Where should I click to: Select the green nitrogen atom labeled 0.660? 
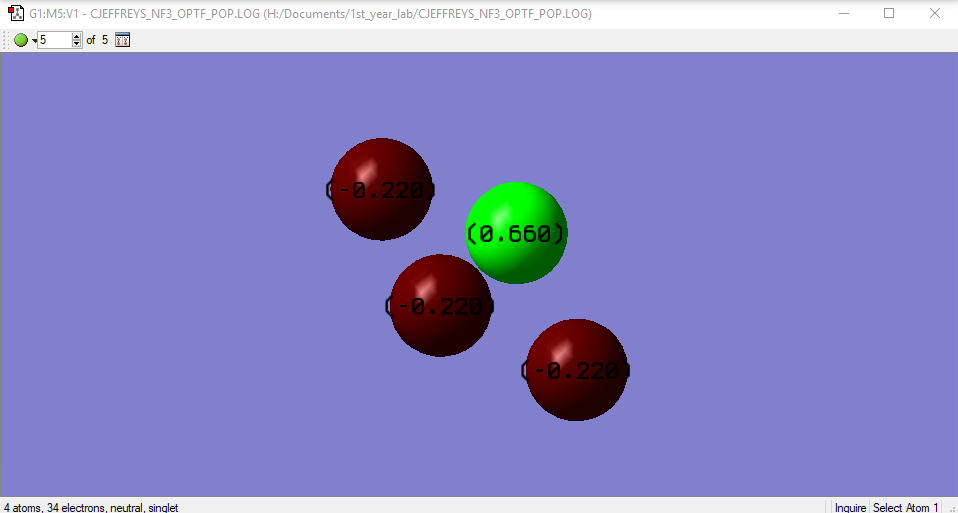click(x=516, y=233)
